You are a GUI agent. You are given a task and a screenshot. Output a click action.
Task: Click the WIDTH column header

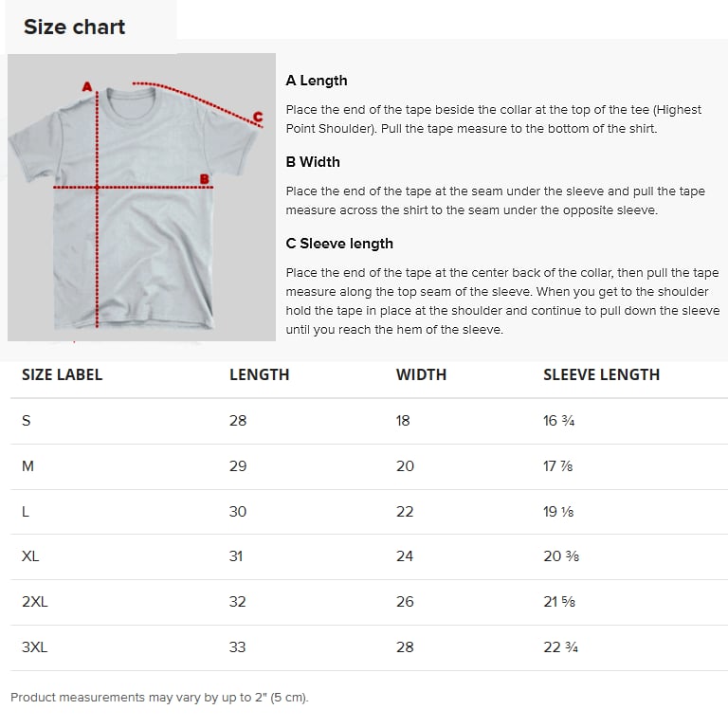421,374
